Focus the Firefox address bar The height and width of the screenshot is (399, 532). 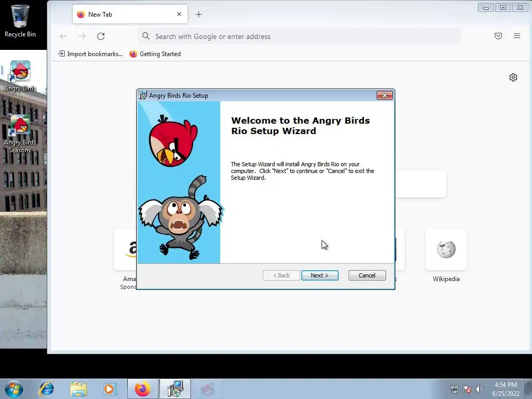click(x=299, y=36)
